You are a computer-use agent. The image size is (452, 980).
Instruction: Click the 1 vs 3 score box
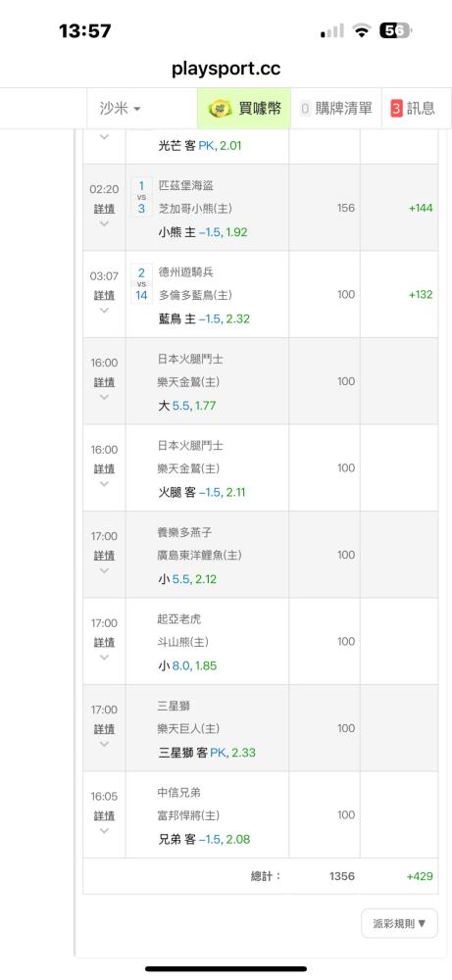pos(141,197)
